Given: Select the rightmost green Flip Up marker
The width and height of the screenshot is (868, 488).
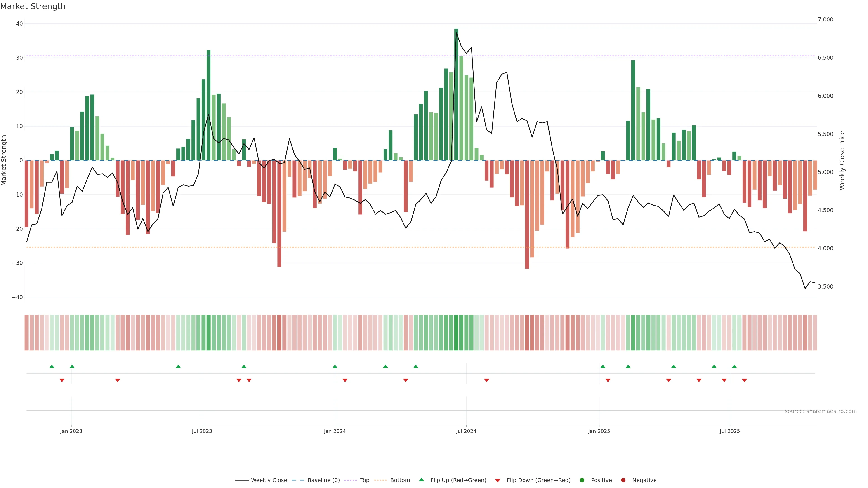Looking at the screenshot, I should pos(734,366).
